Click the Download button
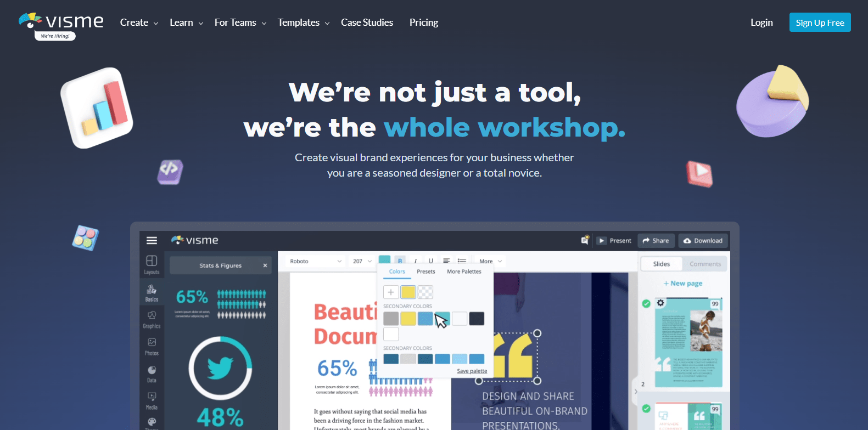 pyautogui.click(x=703, y=240)
